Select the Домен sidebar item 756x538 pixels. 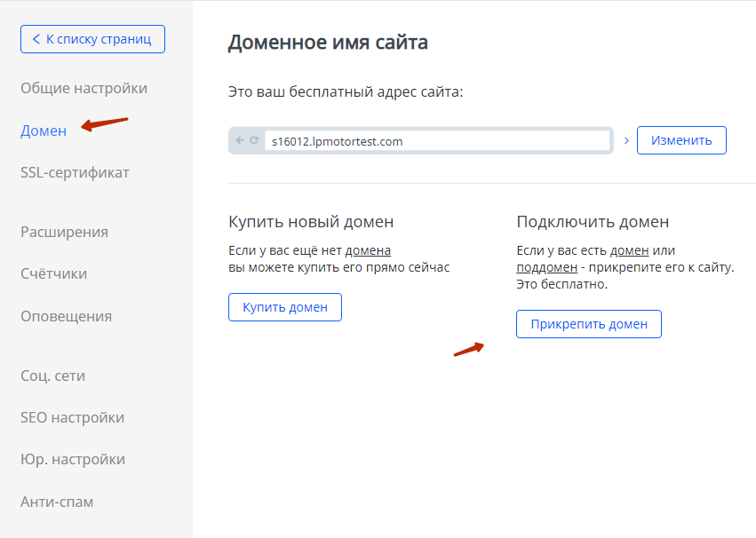[44, 131]
